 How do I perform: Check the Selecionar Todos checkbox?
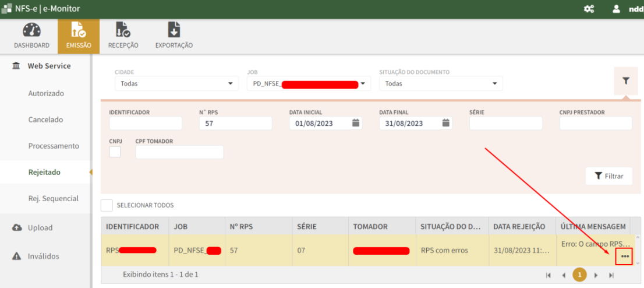(x=107, y=205)
